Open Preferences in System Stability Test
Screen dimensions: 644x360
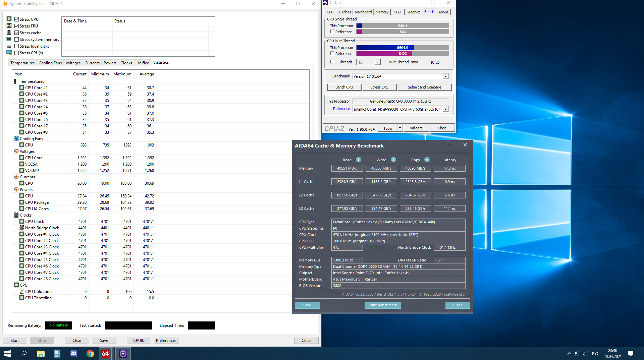166,340
